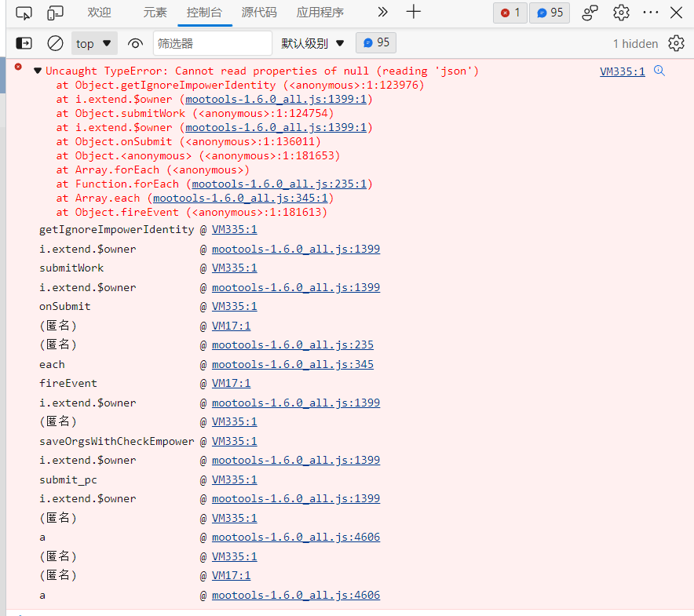Open DevTools settings gear in top bar
Image resolution: width=694 pixels, height=616 pixels.
click(621, 13)
